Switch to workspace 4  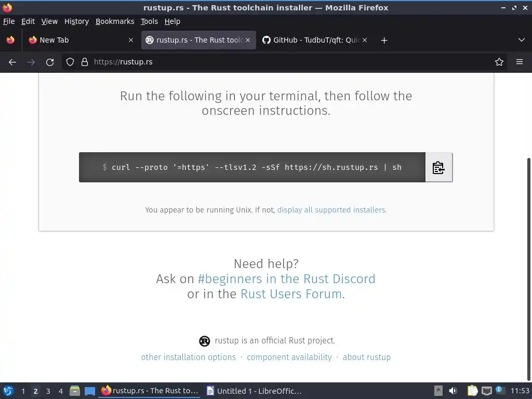(61, 391)
